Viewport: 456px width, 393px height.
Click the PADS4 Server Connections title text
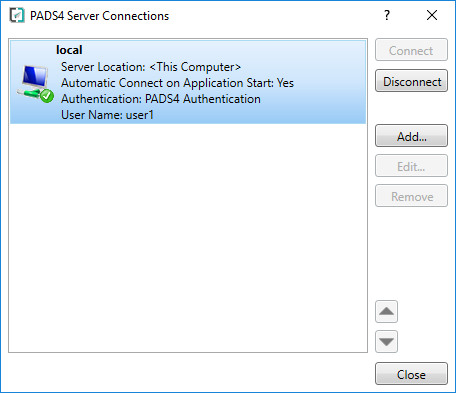coord(99,16)
